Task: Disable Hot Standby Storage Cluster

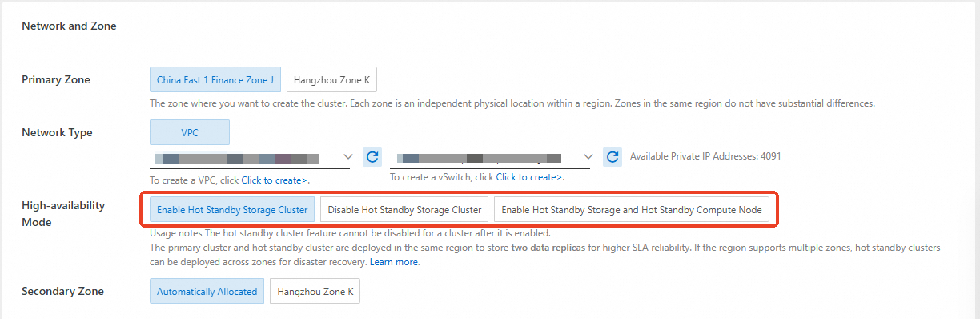Action: 404,210
